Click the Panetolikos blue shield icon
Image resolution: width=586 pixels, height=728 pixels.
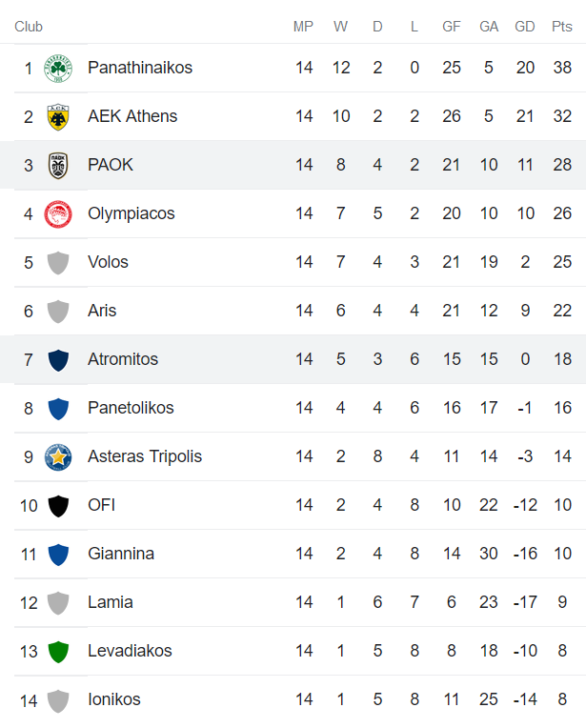[x=58, y=408]
